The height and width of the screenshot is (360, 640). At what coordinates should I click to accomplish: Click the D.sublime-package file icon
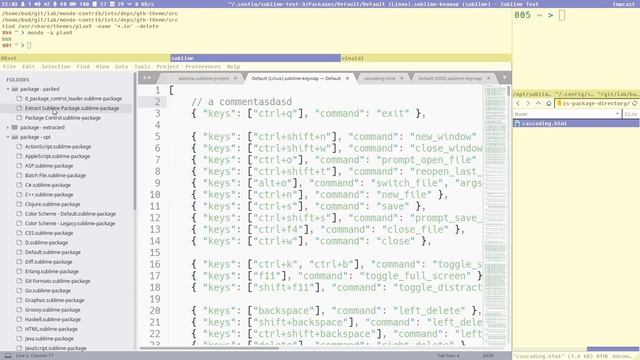[19, 242]
